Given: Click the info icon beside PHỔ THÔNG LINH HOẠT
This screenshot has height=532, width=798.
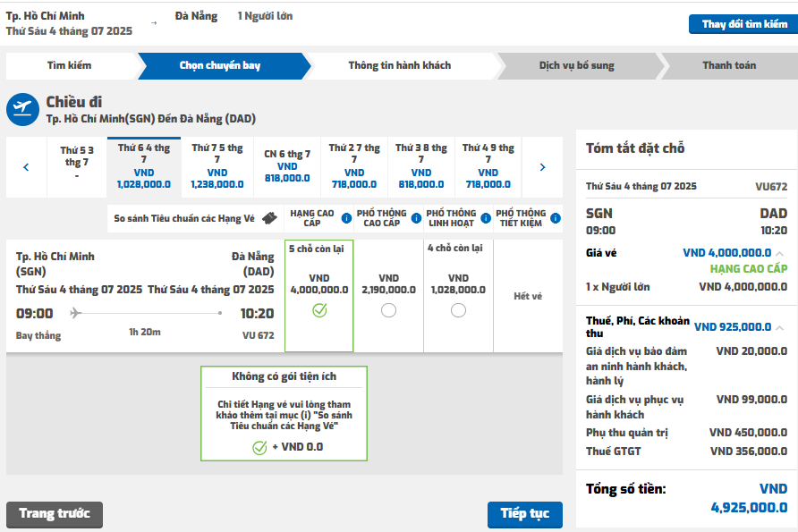Looking at the screenshot, I should (486, 218).
